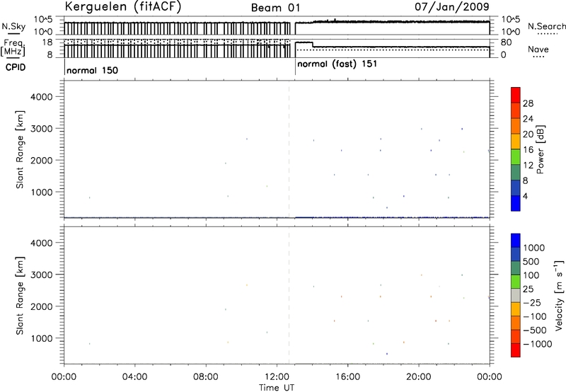Select the 4000 km tick in power panel
The height and width of the screenshot is (392, 566).
[42, 97]
